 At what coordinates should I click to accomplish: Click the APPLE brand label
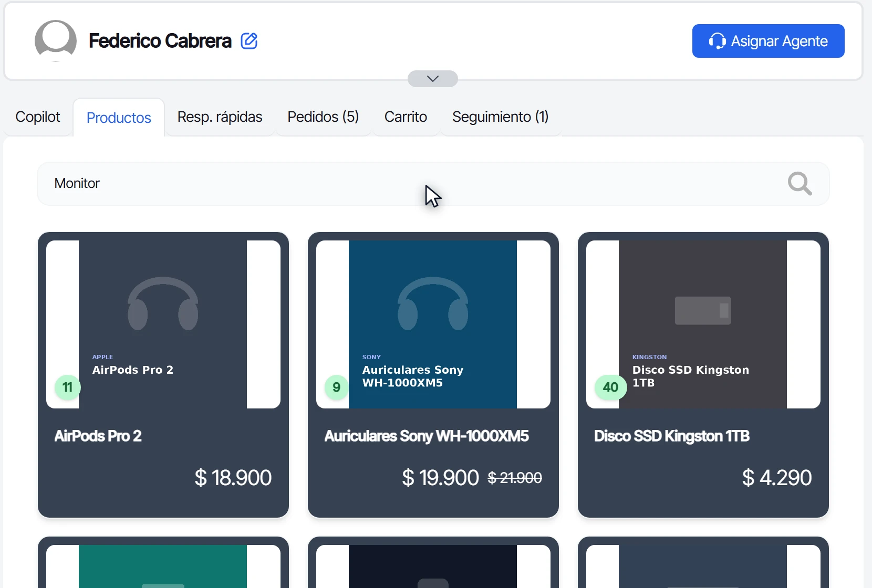pos(102,357)
